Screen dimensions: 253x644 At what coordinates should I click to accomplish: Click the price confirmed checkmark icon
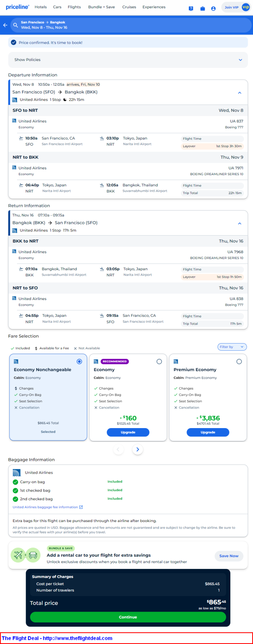click(14, 42)
